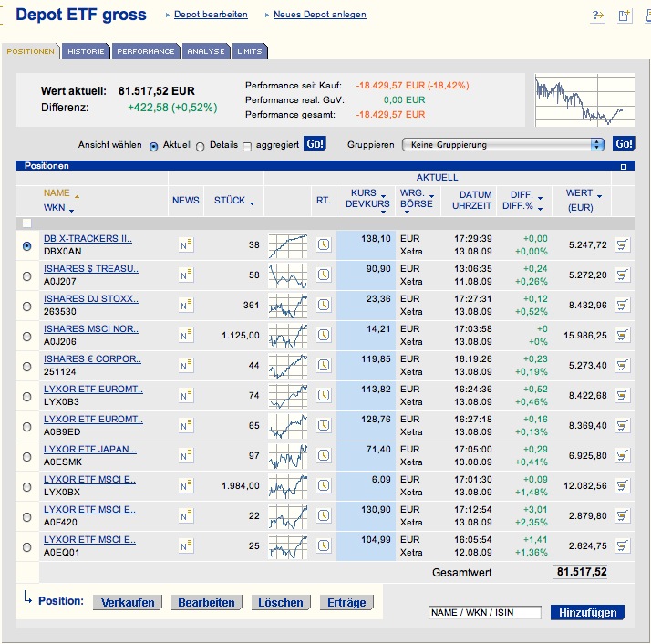
Task: Click shopping cart icon for ISHARES € CORPOR
Action: pos(623,365)
